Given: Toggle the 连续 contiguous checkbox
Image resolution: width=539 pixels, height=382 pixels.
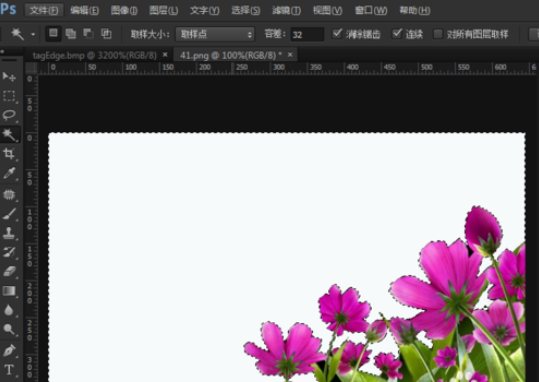Looking at the screenshot, I should [x=397, y=34].
